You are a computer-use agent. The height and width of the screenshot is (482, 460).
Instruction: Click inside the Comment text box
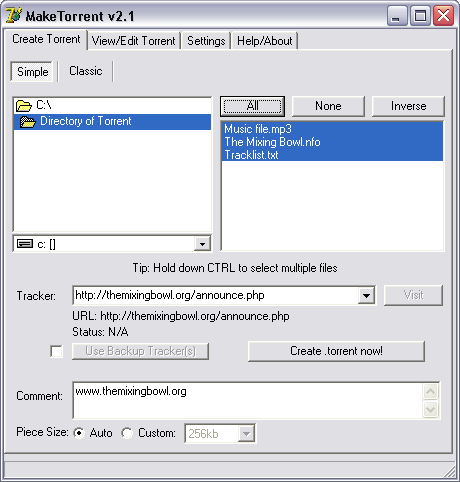[248, 400]
